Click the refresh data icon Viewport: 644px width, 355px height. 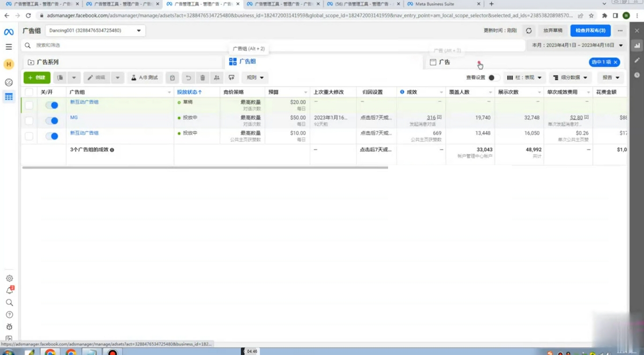click(x=529, y=30)
